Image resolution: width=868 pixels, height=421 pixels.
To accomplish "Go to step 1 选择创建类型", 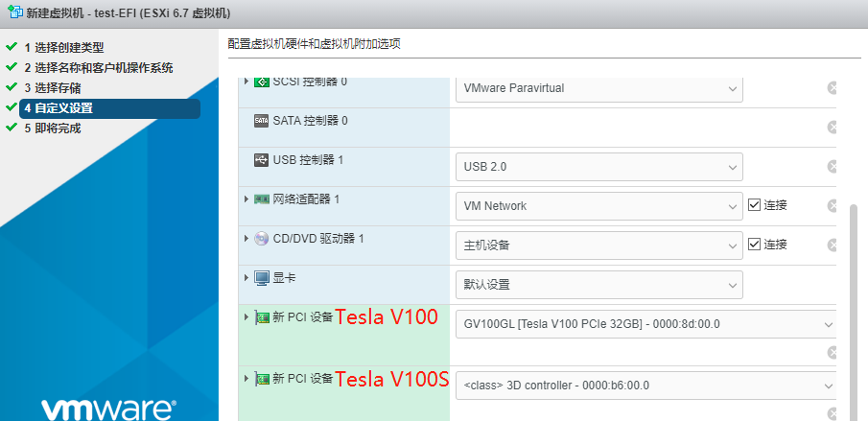I will coord(63,48).
